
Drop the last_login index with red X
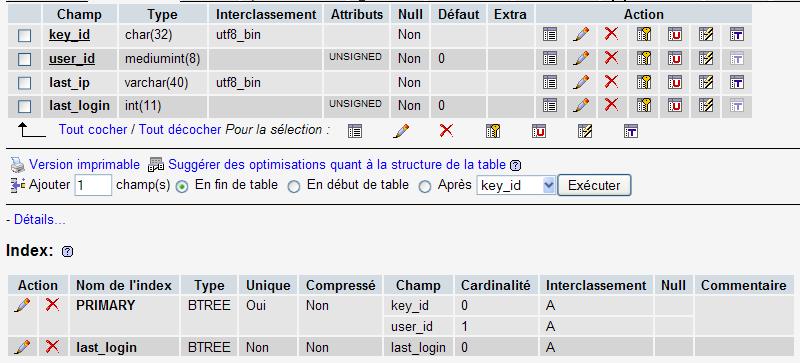coord(52,347)
